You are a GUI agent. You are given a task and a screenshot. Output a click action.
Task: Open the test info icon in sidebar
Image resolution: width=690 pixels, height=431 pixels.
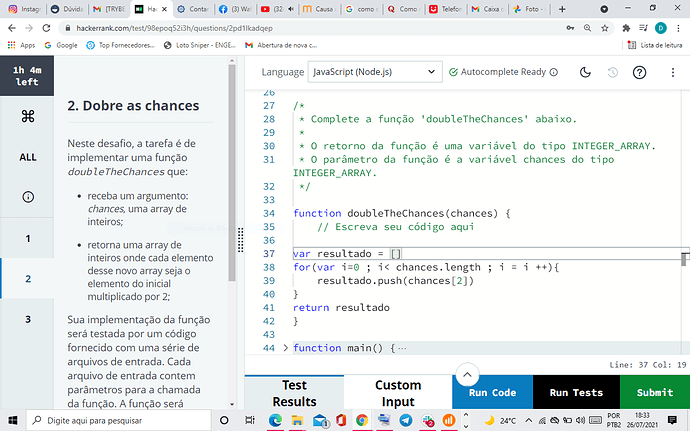click(27, 197)
